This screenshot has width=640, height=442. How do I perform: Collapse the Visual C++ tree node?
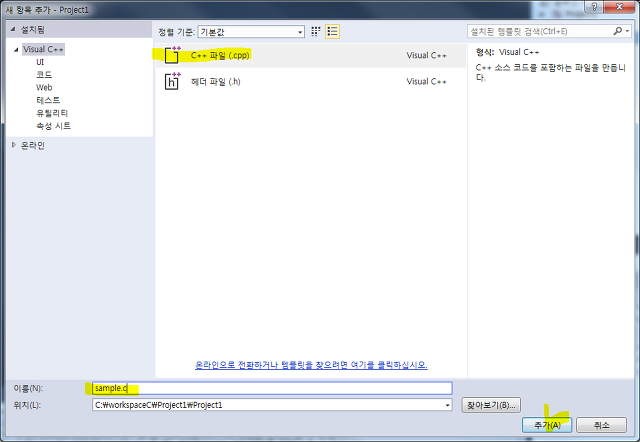(16, 49)
